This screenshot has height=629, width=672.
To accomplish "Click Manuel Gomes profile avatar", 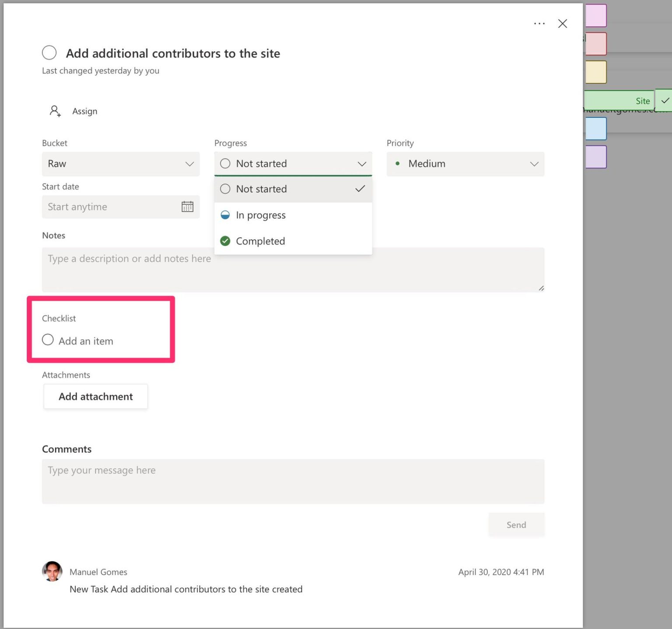I will 52,571.
